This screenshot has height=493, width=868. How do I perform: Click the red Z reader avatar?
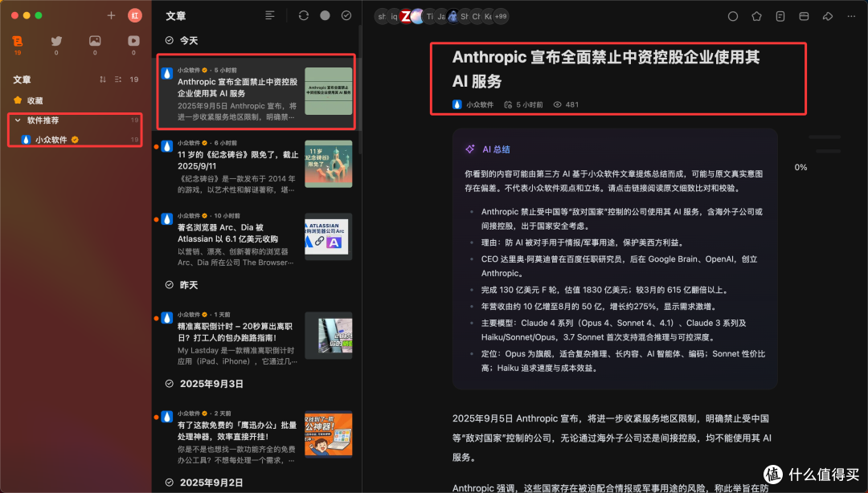coord(406,17)
